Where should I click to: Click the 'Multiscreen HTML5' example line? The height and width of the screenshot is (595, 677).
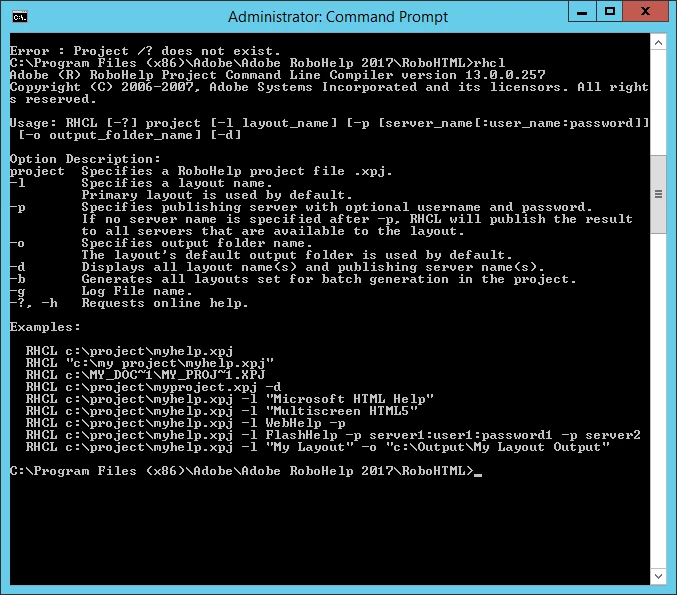tap(221, 411)
